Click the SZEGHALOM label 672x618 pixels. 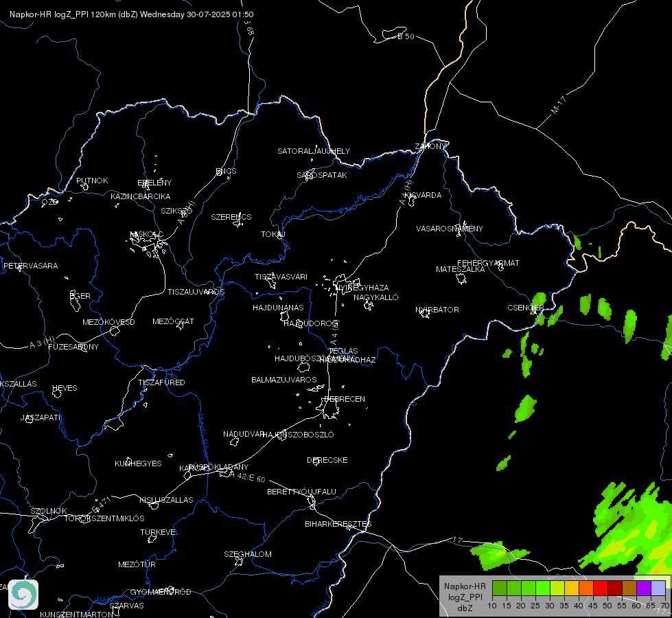click(248, 554)
